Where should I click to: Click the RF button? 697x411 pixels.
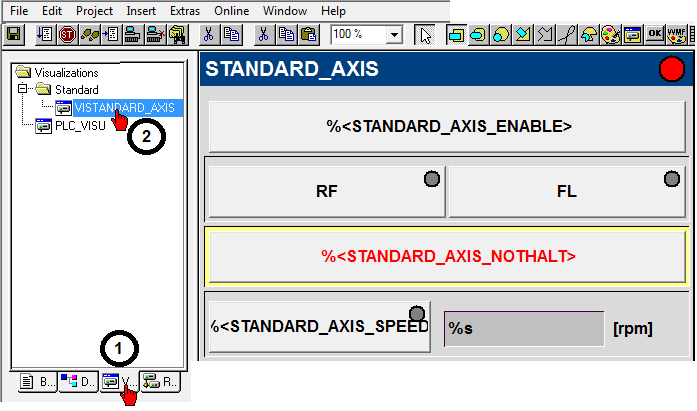pyautogui.click(x=327, y=192)
